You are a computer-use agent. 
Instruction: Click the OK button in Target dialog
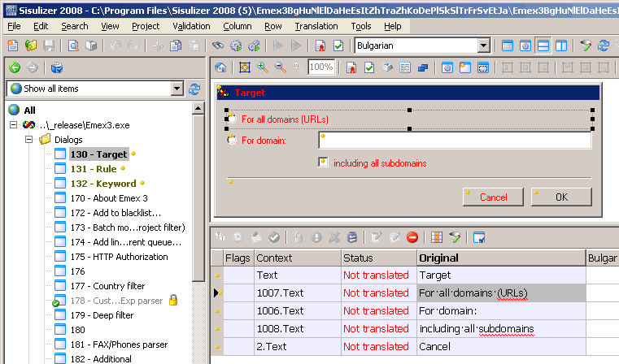pos(561,197)
